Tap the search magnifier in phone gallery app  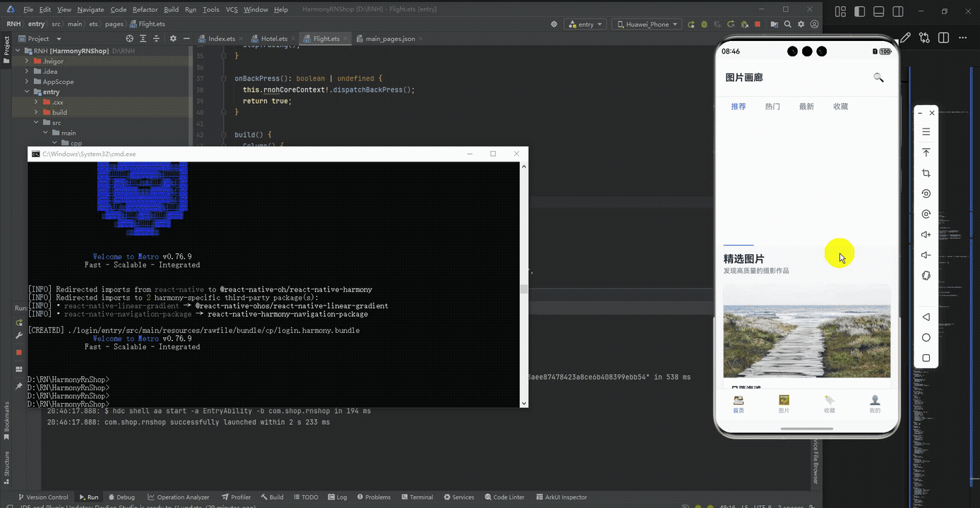878,78
